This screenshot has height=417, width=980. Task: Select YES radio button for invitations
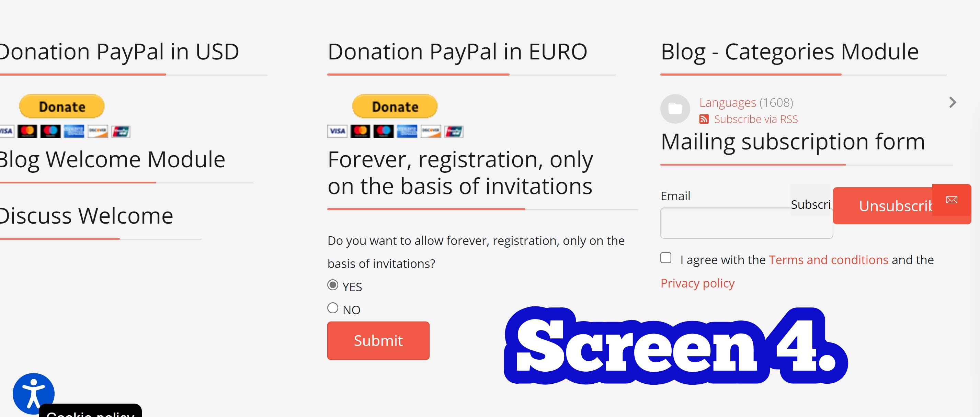[x=334, y=286]
